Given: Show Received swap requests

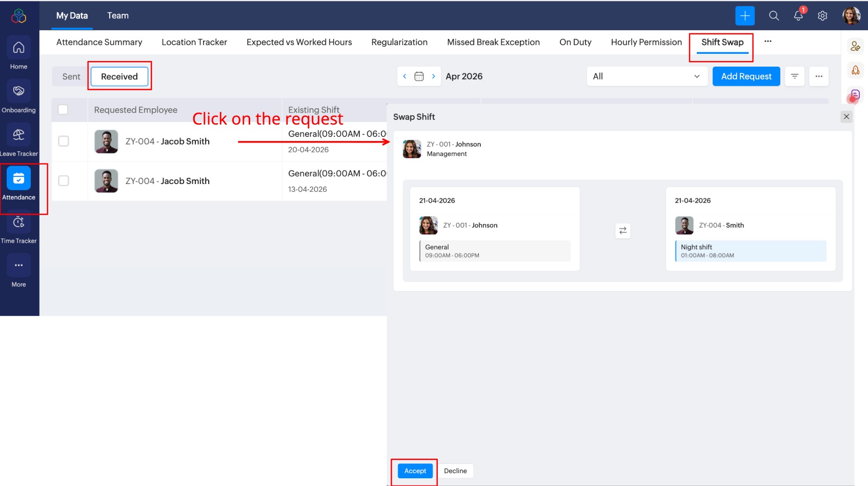Looking at the screenshot, I should (119, 76).
